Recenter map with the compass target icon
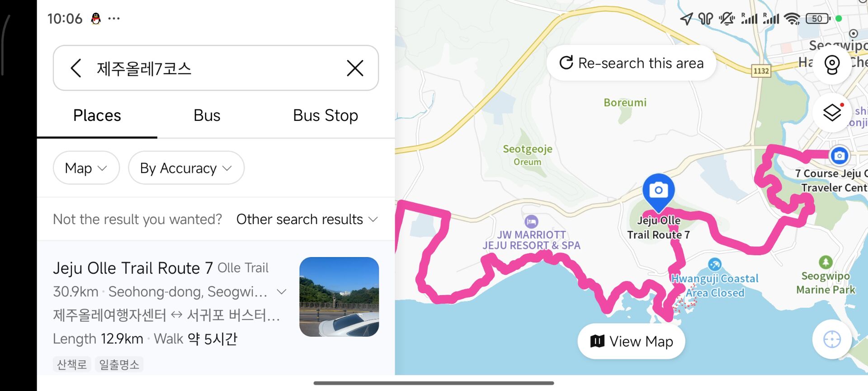The image size is (868, 391). coord(832,339)
